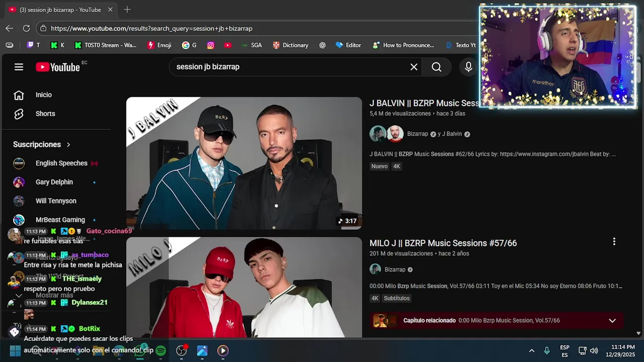Viewport: 644px width, 362px height.
Task: Open the Instagram bookmark icon
Action: pyautogui.click(x=211, y=45)
